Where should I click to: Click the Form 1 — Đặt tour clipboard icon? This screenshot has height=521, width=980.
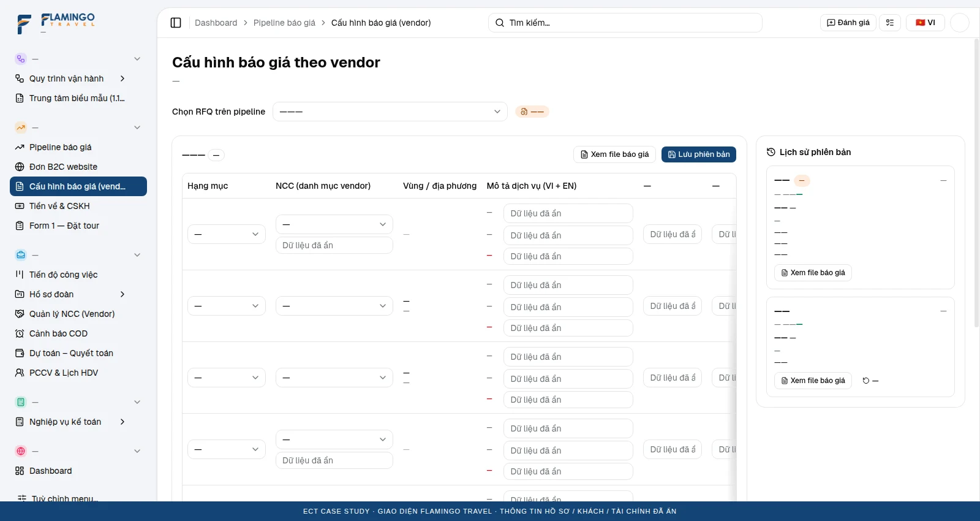(20, 226)
